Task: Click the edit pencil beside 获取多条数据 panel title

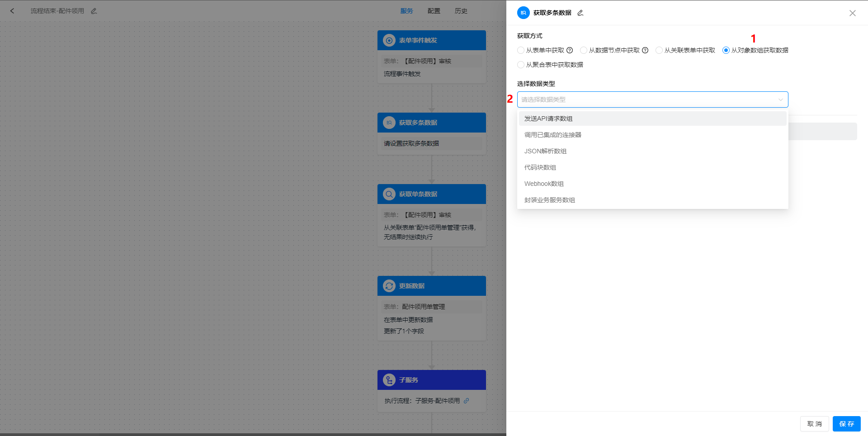Action: (x=580, y=13)
